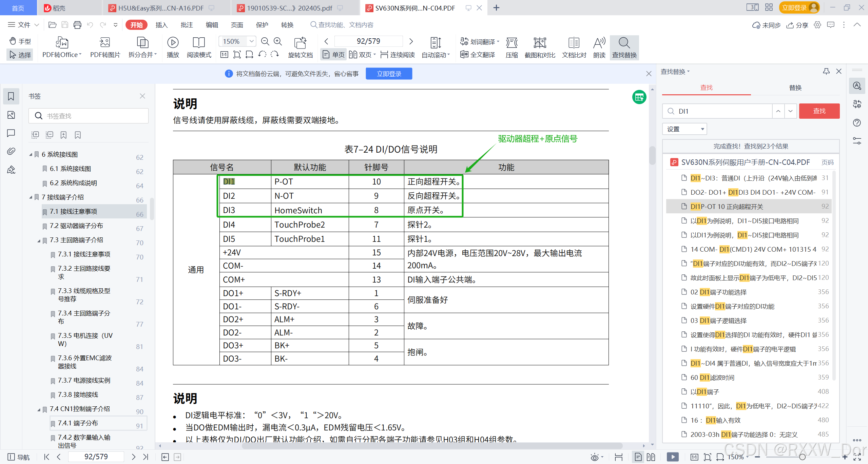The width and height of the screenshot is (868, 464).
Task: Click the 立即登录 button in blue banner
Action: click(389, 74)
